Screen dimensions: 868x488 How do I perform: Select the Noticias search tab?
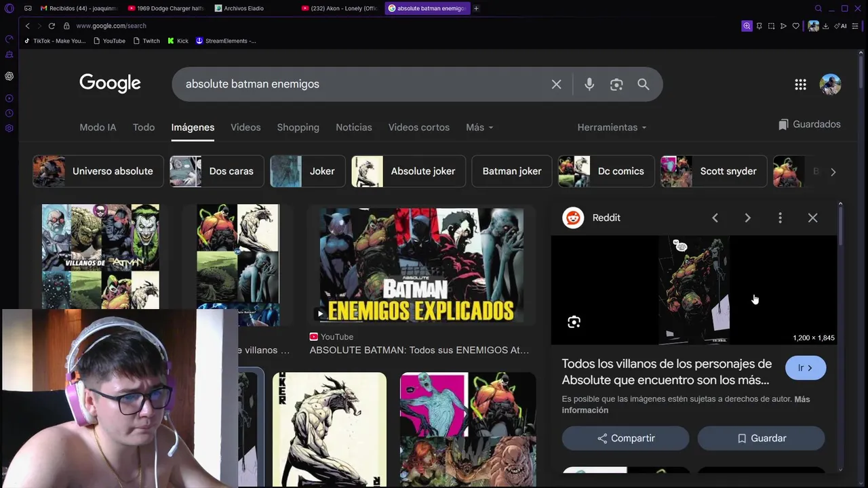tap(354, 127)
